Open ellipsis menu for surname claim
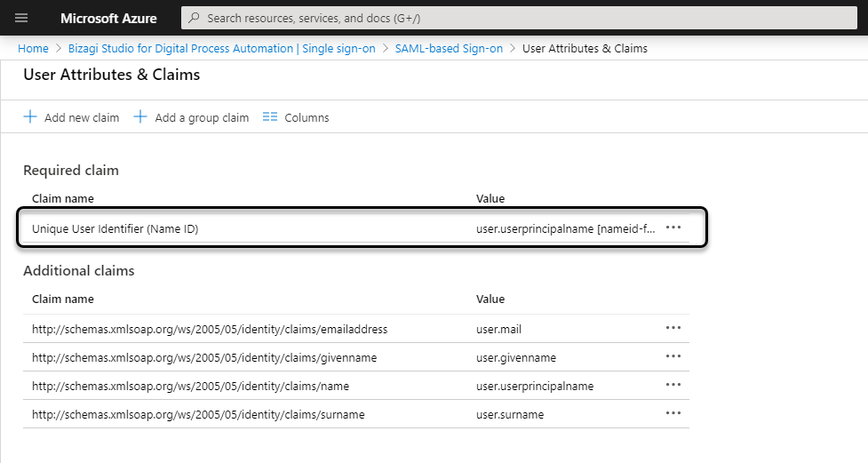Image resolution: width=868 pixels, height=463 pixels. (673, 413)
